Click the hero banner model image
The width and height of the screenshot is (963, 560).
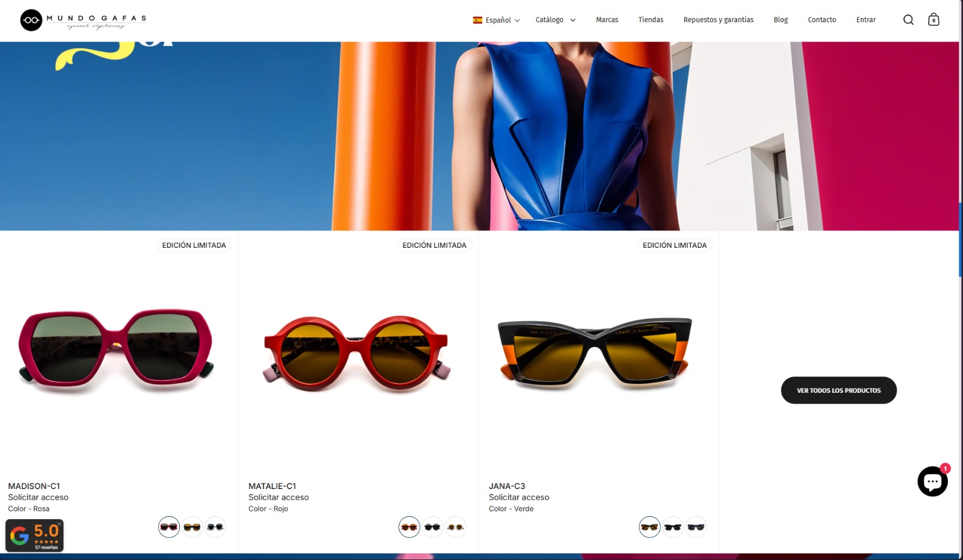tap(479, 136)
